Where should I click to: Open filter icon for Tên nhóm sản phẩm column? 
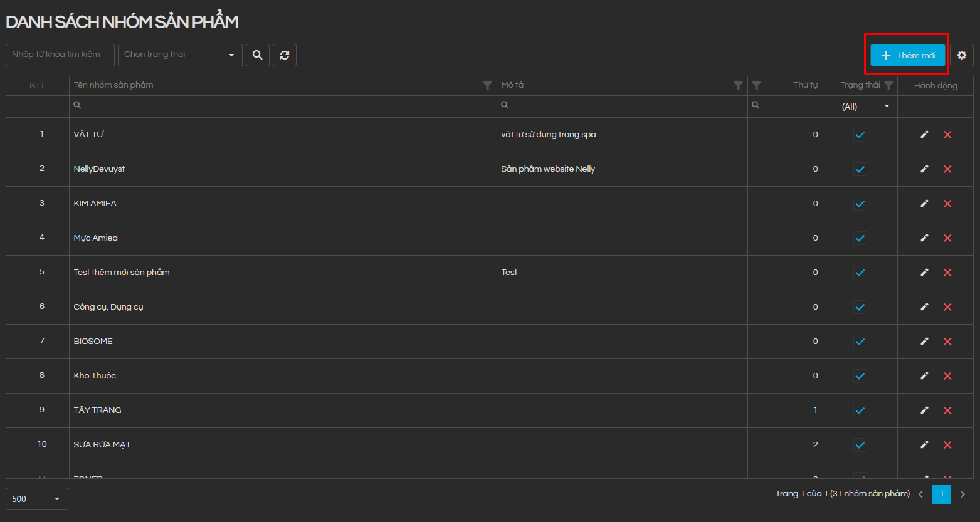point(487,85)
